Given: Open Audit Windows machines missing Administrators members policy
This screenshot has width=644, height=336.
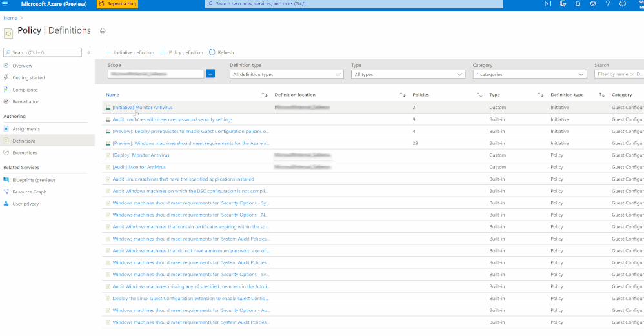Looking at the screenshot, I should click(x=191, y=286).
